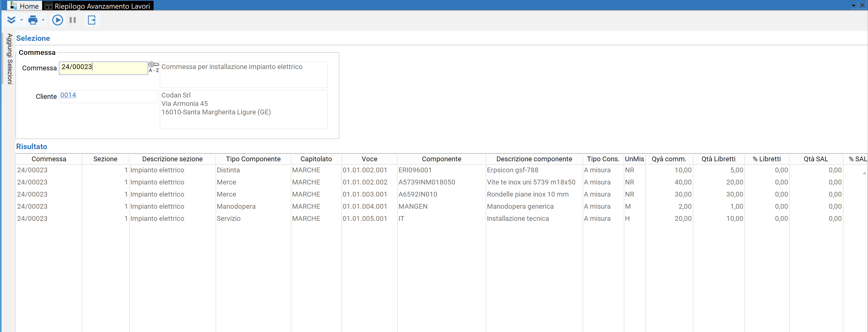Click Rondelle piane inox 10 mm cell
The width and height of the screenshot is (868, 332).
click(534, 194)
